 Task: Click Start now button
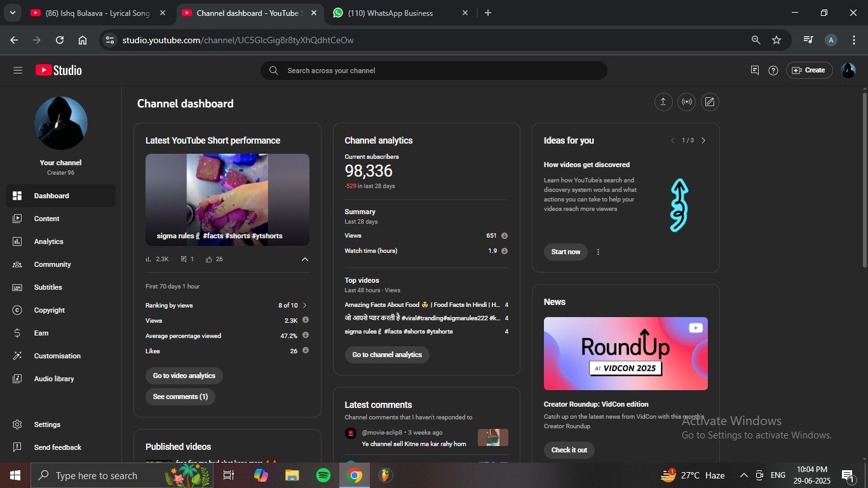click(x=566, y=252)
